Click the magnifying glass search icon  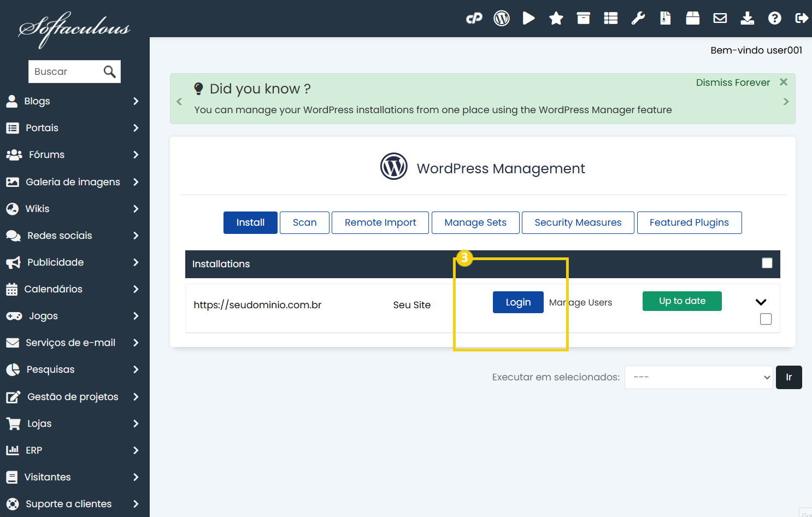tap(110, 72)
